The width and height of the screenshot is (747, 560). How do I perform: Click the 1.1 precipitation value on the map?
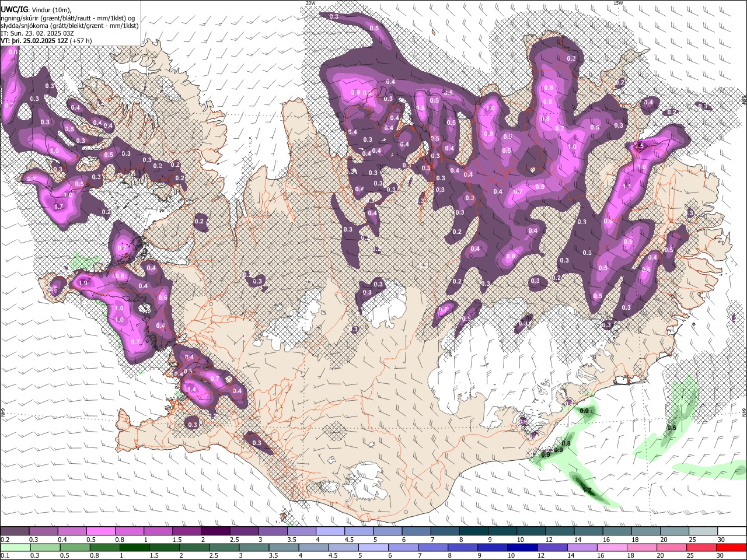click(627, 186)
